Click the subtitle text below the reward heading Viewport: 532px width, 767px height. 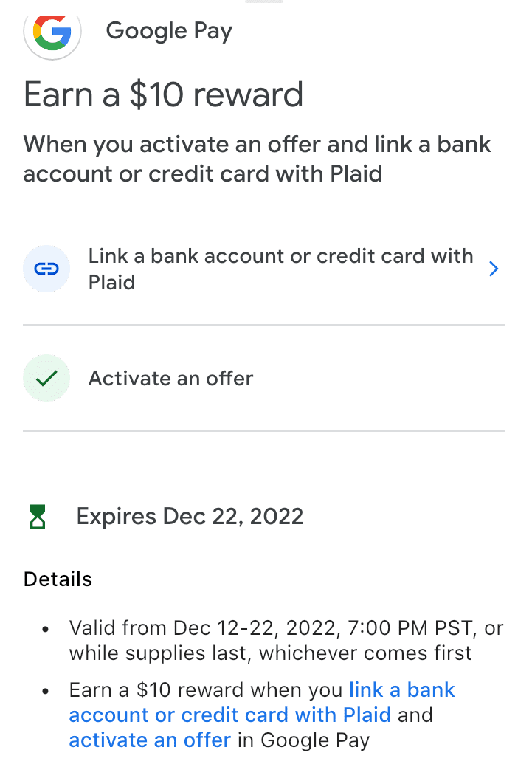coord(257,159)
